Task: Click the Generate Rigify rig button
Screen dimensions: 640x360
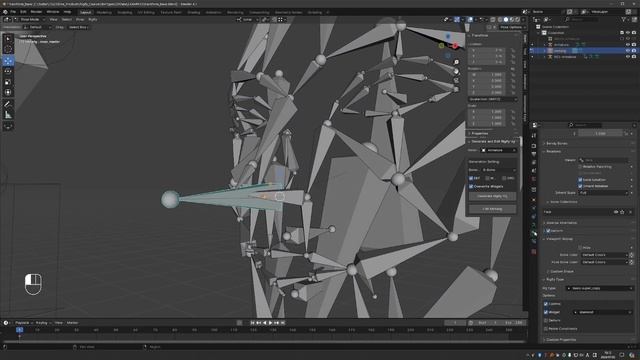Action: pos(492,196)
